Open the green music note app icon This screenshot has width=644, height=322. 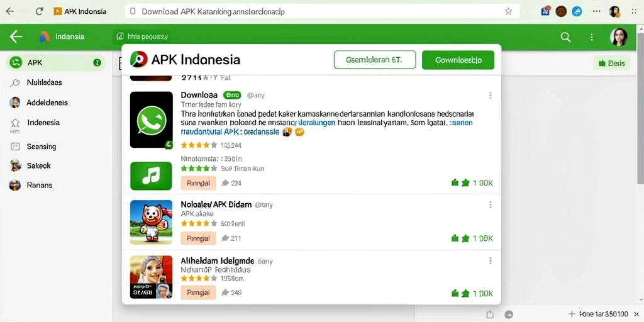click(151, 176)
